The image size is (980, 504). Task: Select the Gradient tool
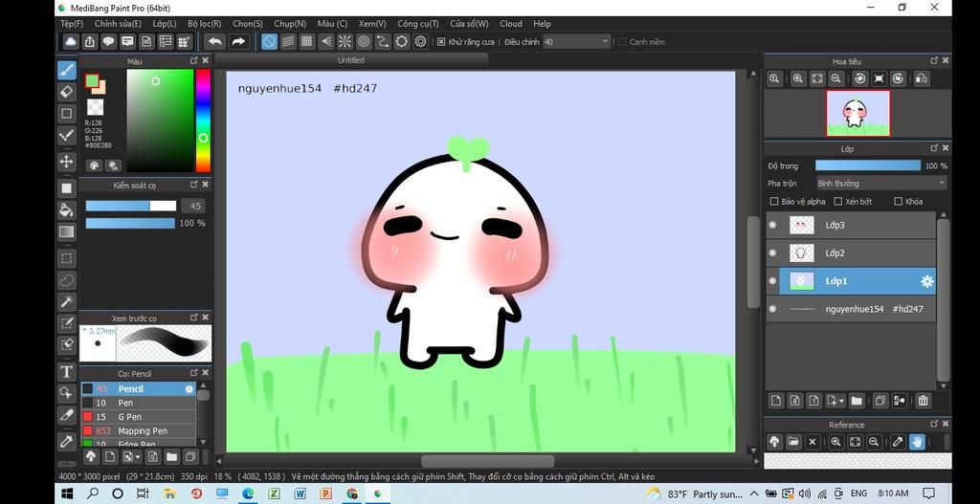pyautogui.click(x=67, y=231)
